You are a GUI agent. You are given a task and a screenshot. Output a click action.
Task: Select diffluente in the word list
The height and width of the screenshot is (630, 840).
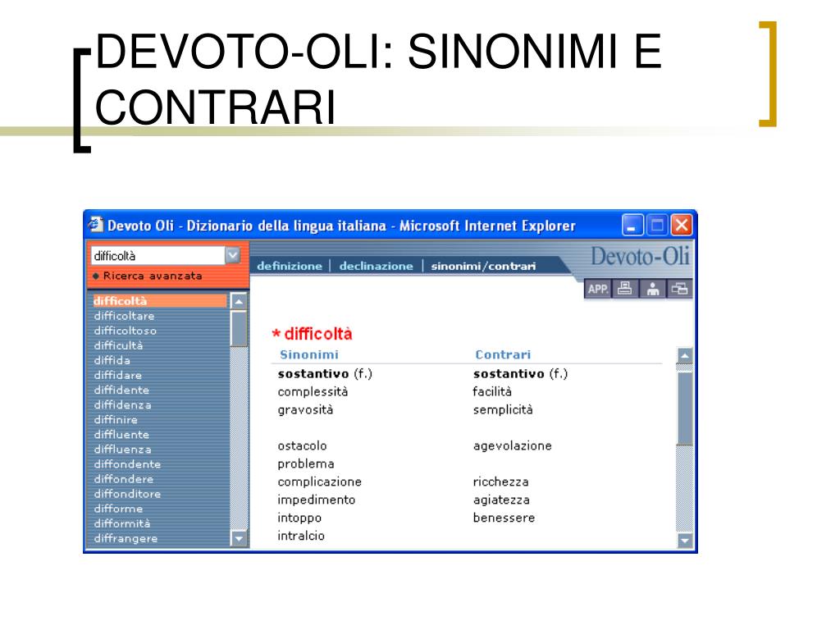click(121, 435)
